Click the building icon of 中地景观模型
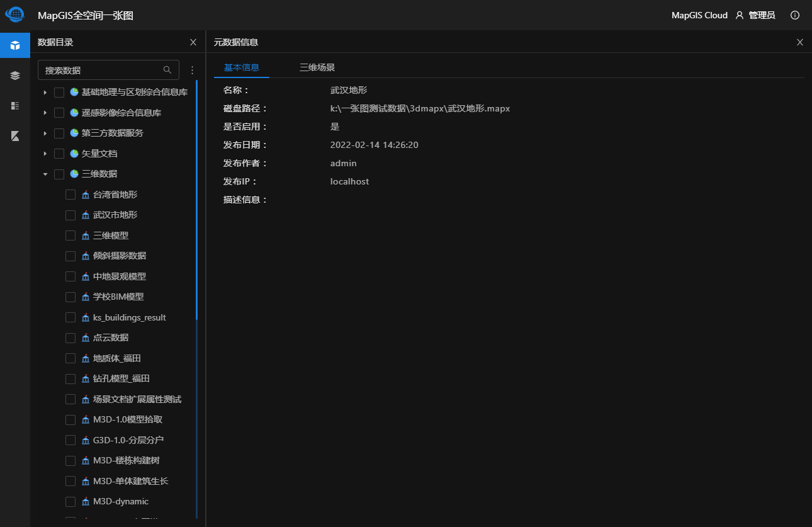The height and width of the screenshot is (527, 812). pos(86,276)
